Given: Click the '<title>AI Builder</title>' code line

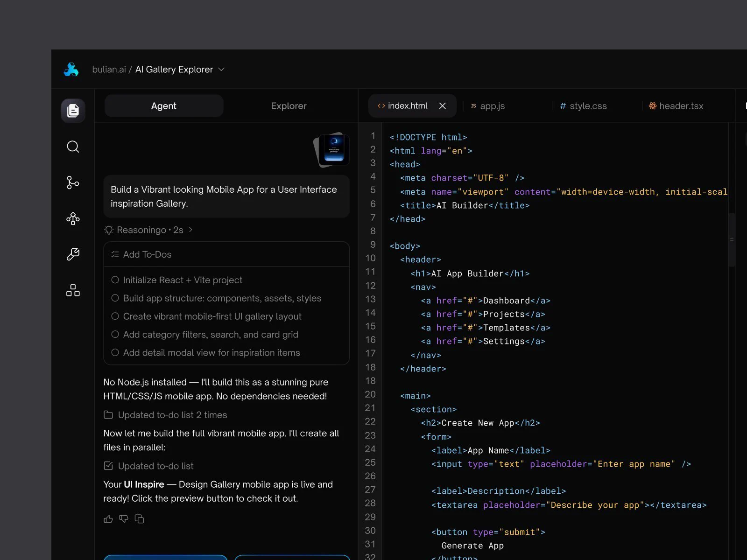Looking at the screenshot, I should coord(465,205).
